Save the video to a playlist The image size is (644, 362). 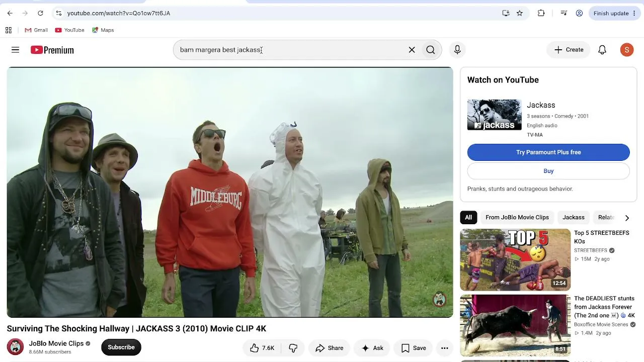coord(414,348)
